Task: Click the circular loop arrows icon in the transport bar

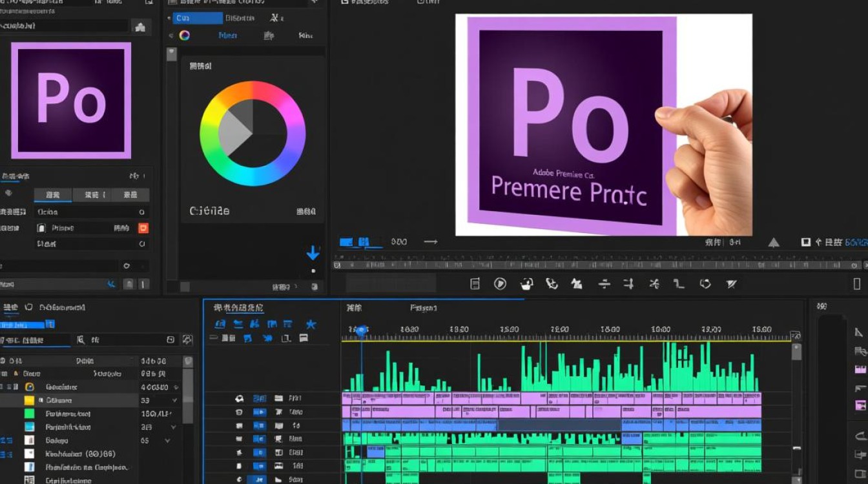Action: pyautogui.click(x=705, y=283)
